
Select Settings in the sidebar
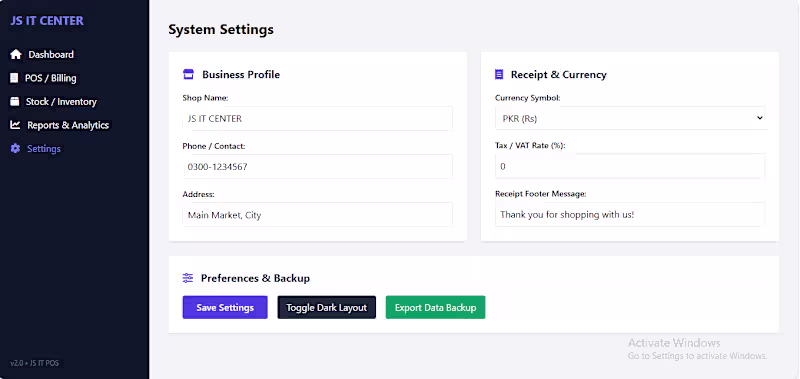coord(44,148)
